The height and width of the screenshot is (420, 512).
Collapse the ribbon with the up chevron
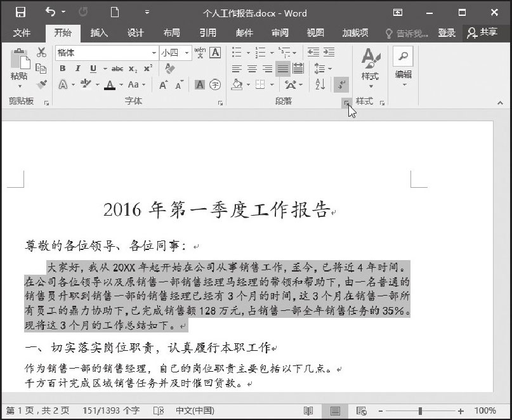(500, 103)
